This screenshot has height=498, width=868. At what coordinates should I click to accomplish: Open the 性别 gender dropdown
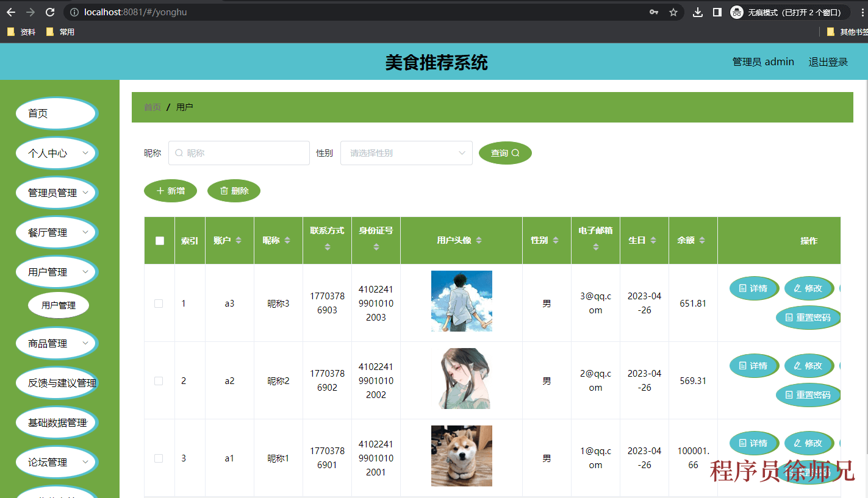click(x=406, y=153)
